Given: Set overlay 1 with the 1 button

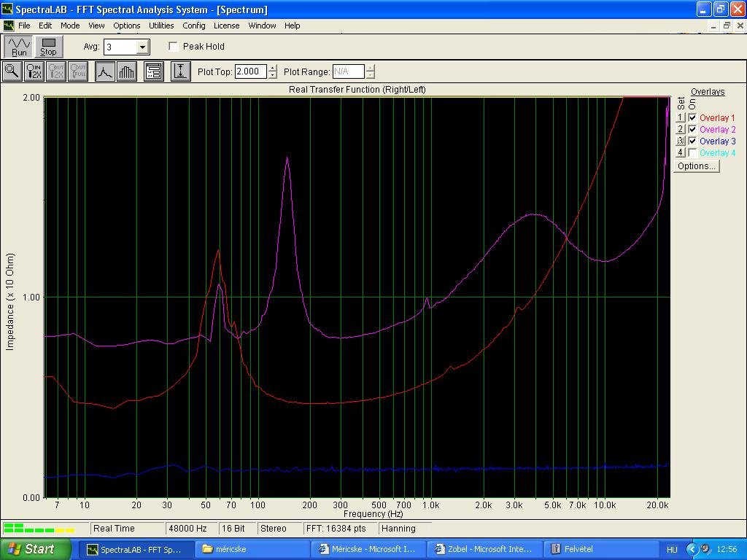Looking at the screenshot, I should point(681,117).
